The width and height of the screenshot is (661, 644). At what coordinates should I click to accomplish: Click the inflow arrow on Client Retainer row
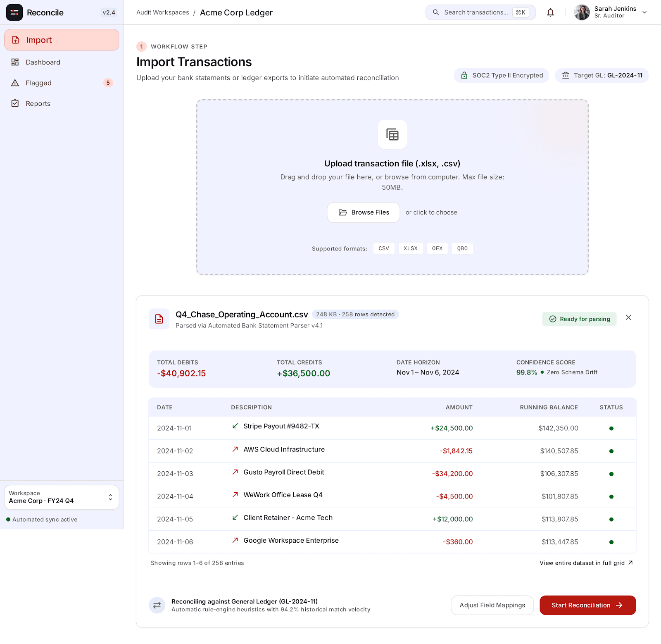[x=235, y=517]
